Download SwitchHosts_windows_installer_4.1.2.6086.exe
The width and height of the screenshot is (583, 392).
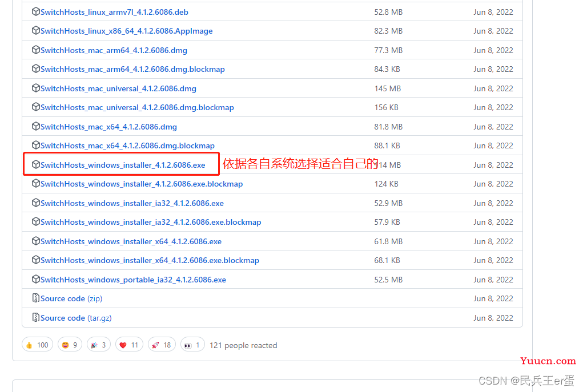123,165
